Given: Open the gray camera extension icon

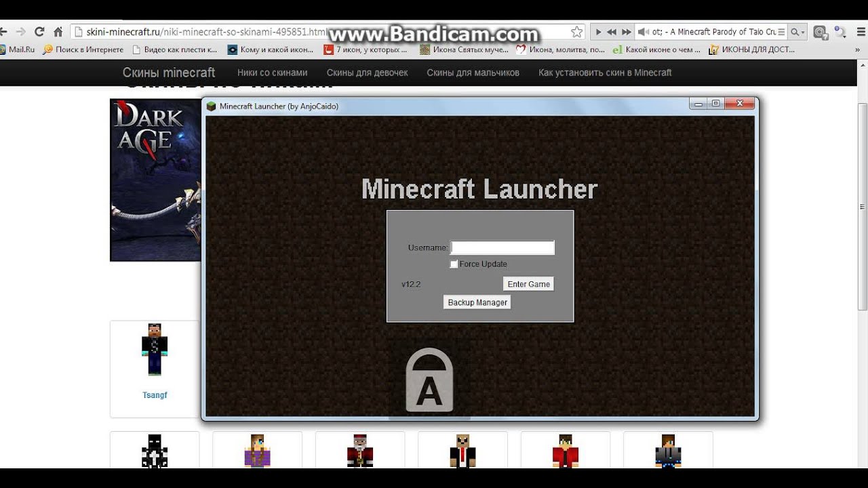Looking at the screenshot, I should coord(821,32).
